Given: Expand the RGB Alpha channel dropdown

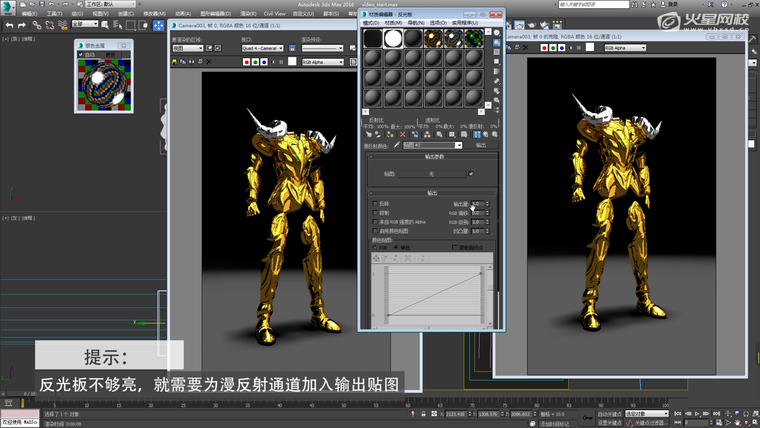Looking at the screenshot, I should coord(322,61).
